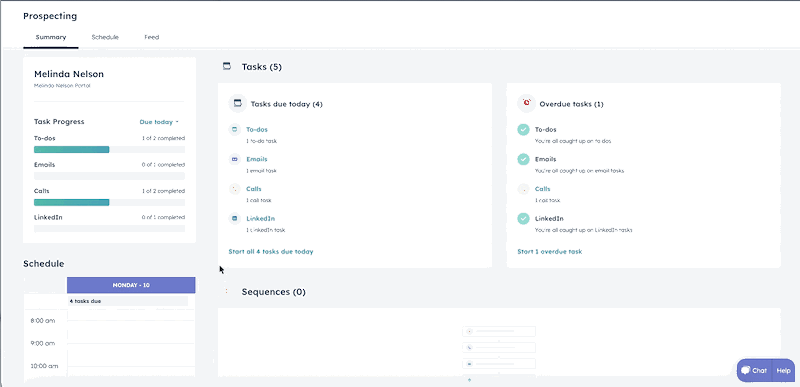Click Start 1 overdue task link
This screenshot has width=800, height=387.
click(x=549, y=251)
